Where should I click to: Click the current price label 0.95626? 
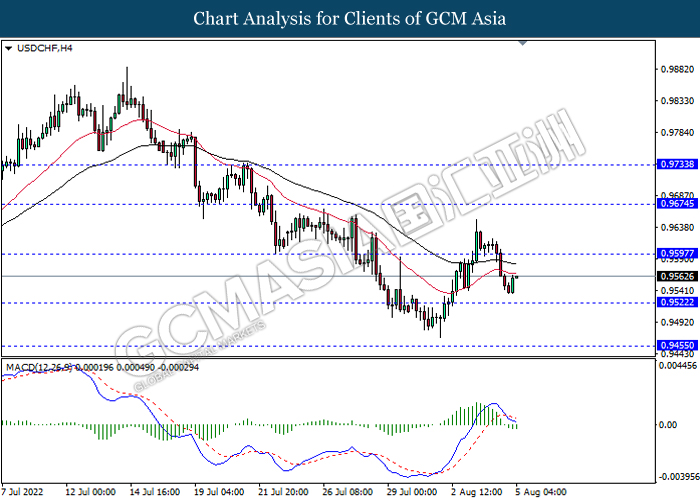pyautogui.click(x=677, y=276)
